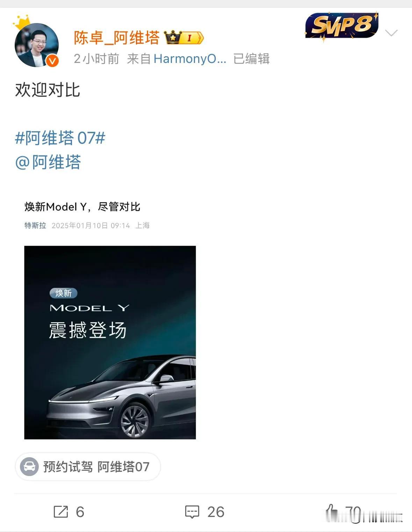Open the @阿维塔 mention
Viewport: 412px width, 532px height.
pos(48,162)
